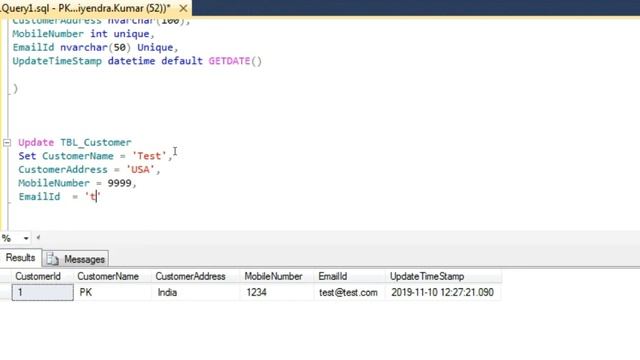The image size is (640, 360).
Task: Place cursor on Update TBL_Customer line
Action: click(x=75, y=142)
